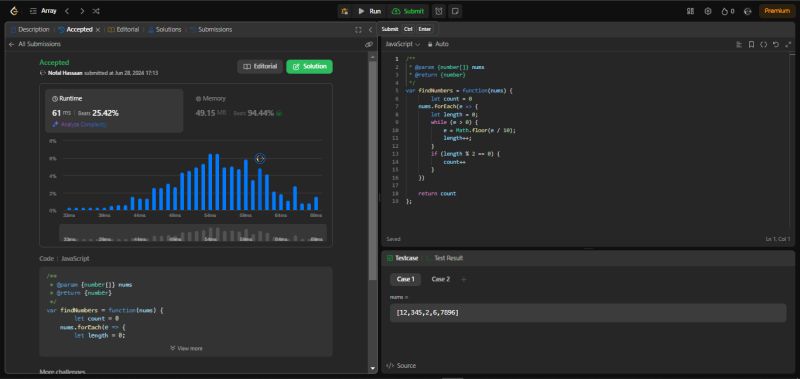Image resolution: width=800 pixels, height=379 pixels.
Task: Submit the solution using green Submit button
Action: pos(409,11)
